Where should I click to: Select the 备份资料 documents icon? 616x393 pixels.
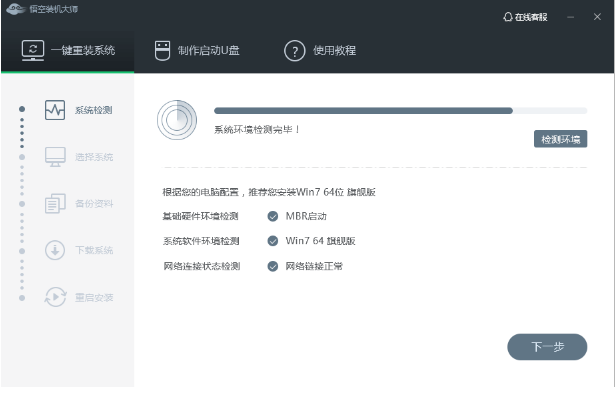click(x=55, y=204)
